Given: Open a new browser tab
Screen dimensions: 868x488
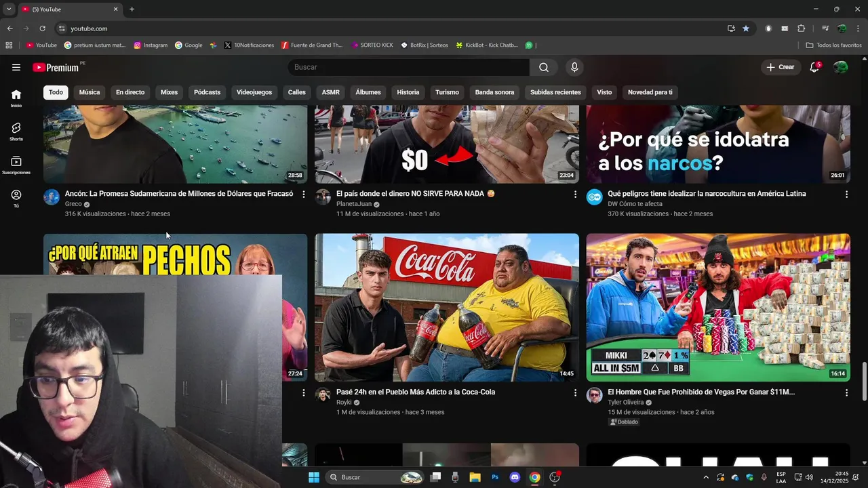Looking at the screenshot, I should click(132, 9).
